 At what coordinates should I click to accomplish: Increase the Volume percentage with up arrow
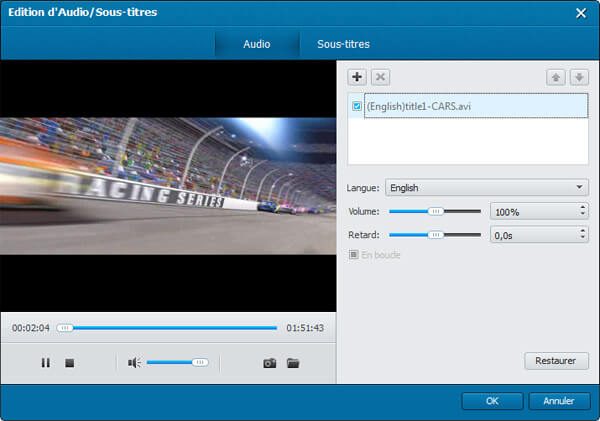(x=582, y=207)
